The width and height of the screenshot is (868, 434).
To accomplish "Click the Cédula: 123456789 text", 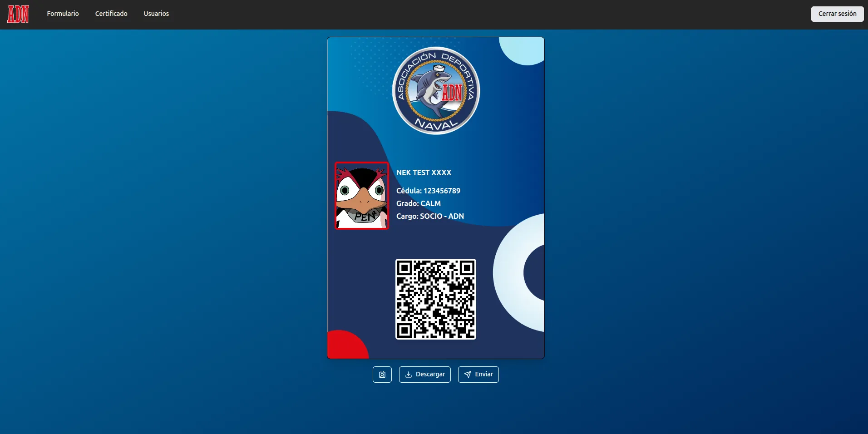I will (x=428, y=191).
